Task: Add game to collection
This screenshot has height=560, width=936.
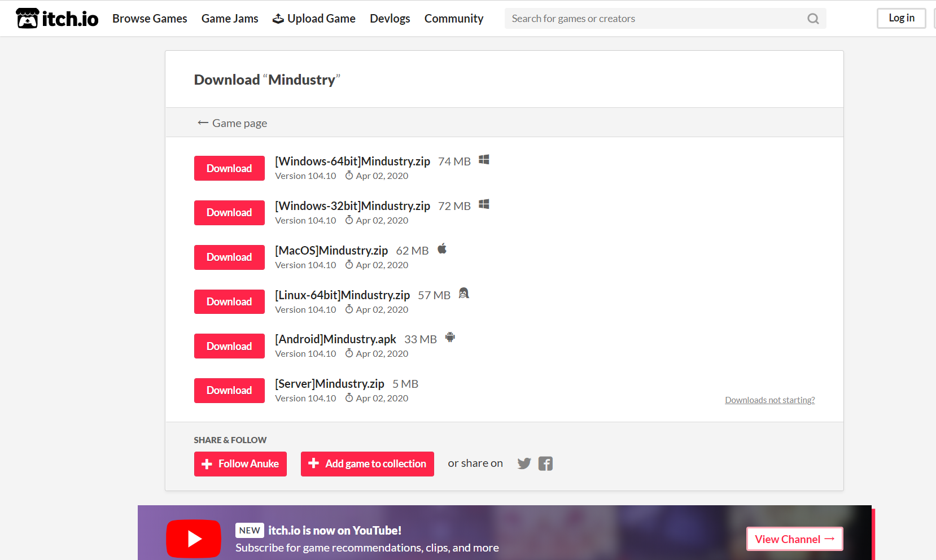Action: [368, 464]
